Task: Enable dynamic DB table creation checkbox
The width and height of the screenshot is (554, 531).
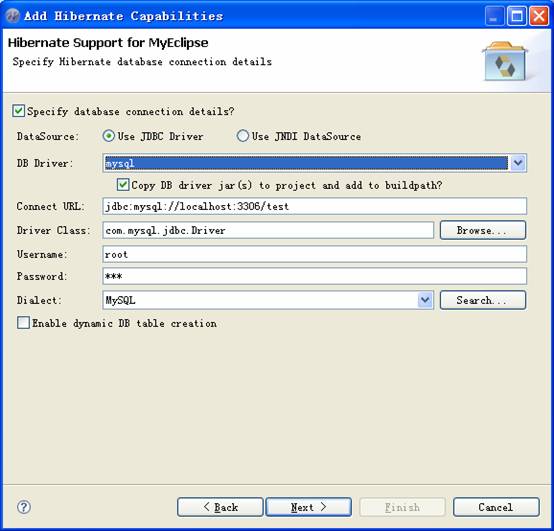Action: [x=23, y=323]
